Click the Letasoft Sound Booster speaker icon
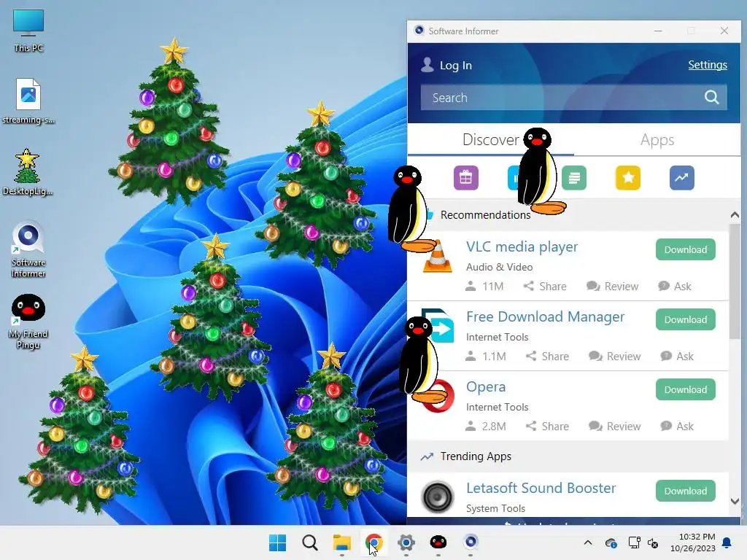Image resolution: width=747 pixels, height=560 pixels. (438, 497)
